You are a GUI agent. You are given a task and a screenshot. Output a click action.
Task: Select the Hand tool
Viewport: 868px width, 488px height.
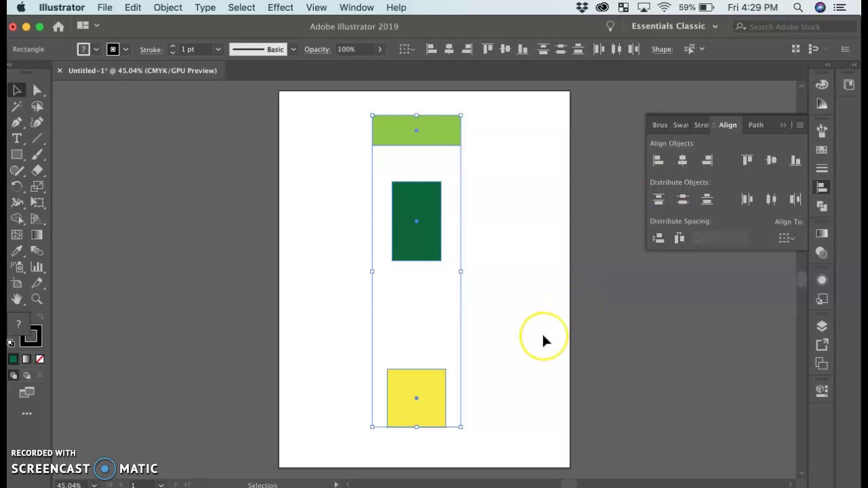[17, 299]
